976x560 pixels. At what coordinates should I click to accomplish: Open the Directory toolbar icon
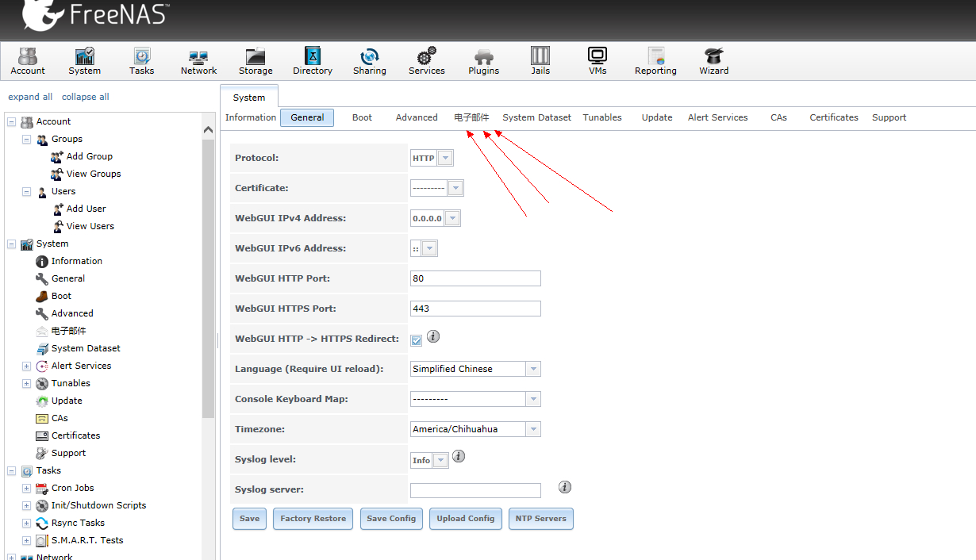(x=313, y=61)
